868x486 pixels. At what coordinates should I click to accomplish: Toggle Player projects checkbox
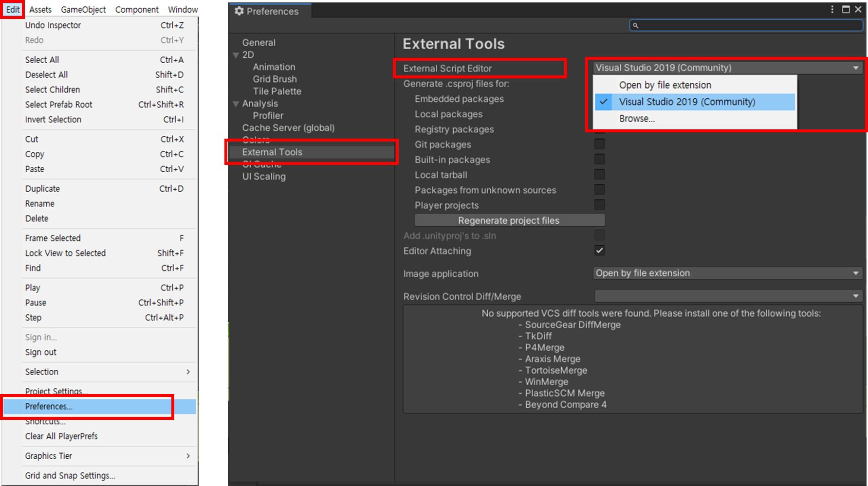(x=600, y=204)
